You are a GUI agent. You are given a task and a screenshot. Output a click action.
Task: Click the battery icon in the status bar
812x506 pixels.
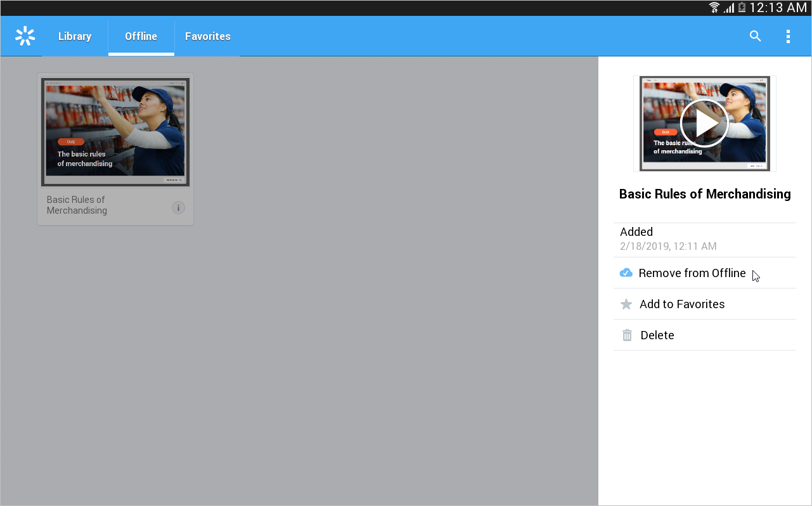point(742,8)
